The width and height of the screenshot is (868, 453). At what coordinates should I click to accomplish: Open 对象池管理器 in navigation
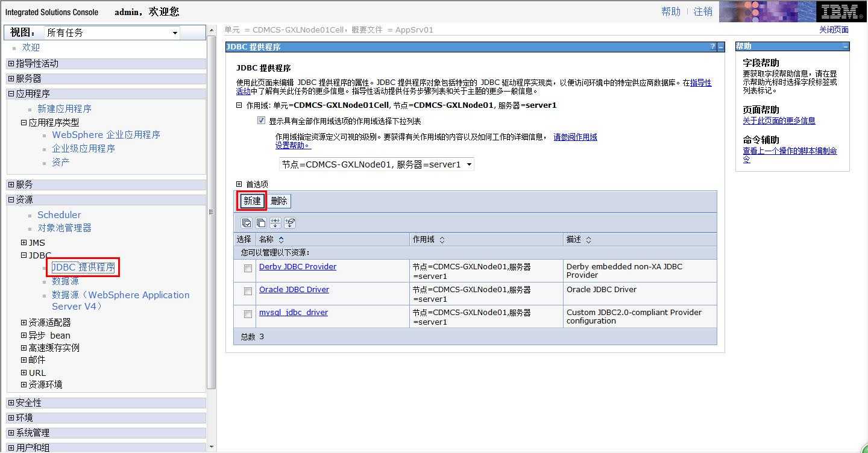tap(64, 228)
